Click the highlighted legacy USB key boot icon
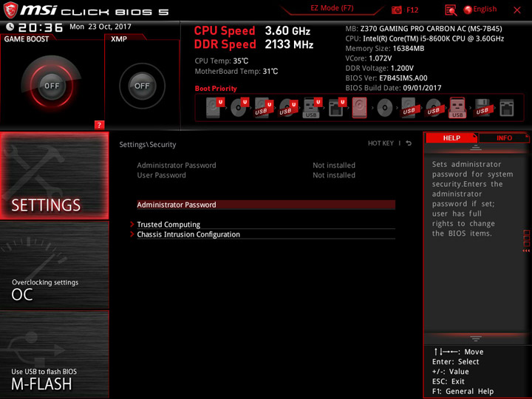Screen dimensions: 532x399 (x=457, y=108)
